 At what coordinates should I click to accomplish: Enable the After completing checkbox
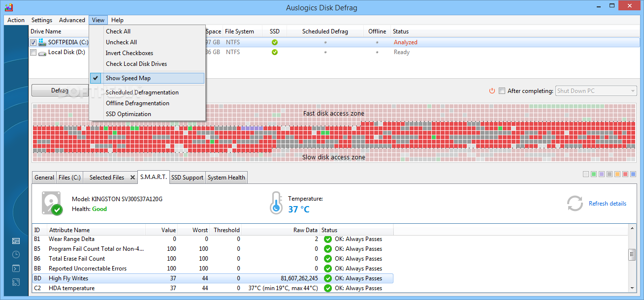502,91
